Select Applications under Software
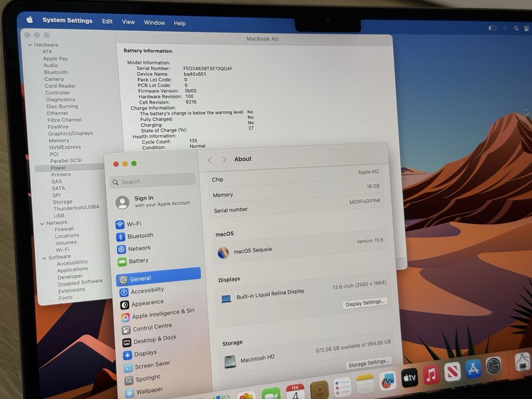The width and height of the screenshot is (532, 399). 72,270
